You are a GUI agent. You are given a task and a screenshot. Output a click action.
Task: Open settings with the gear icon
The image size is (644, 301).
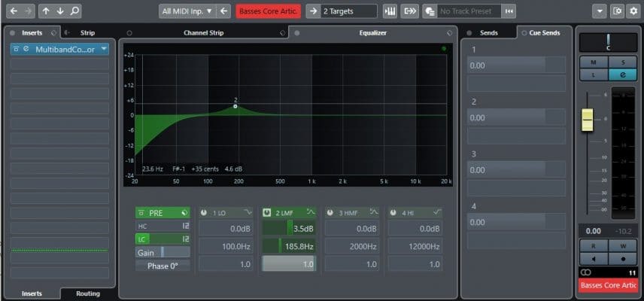point(633,11)
